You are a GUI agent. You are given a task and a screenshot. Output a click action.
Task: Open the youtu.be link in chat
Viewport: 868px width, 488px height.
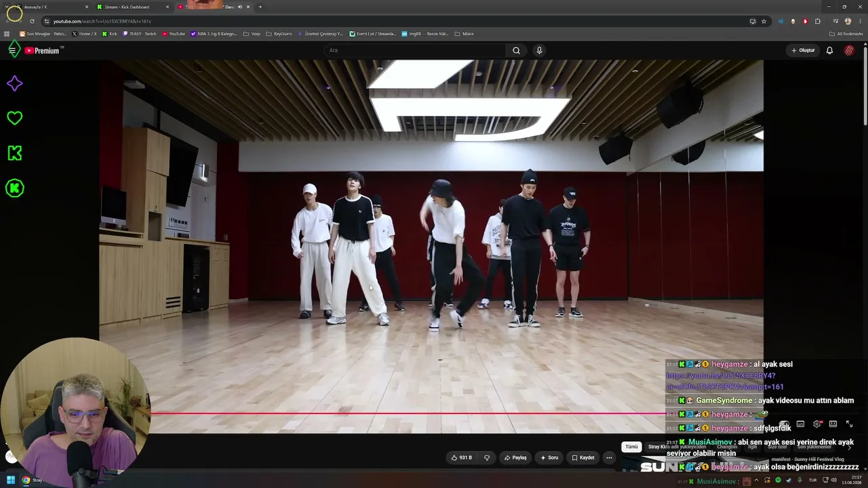(x=724, y=381)
